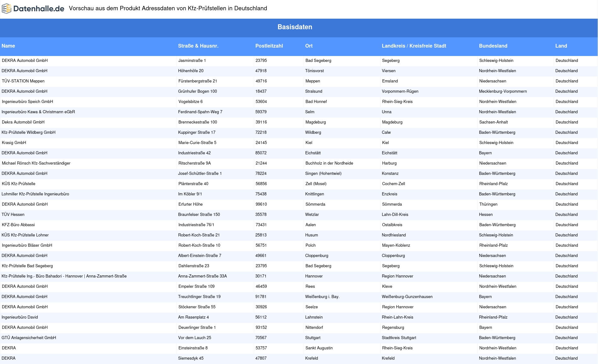Click the Sankt Augustin city cell
The height and width of the screenshot is (364, 598).
click(x=319, y=348)
